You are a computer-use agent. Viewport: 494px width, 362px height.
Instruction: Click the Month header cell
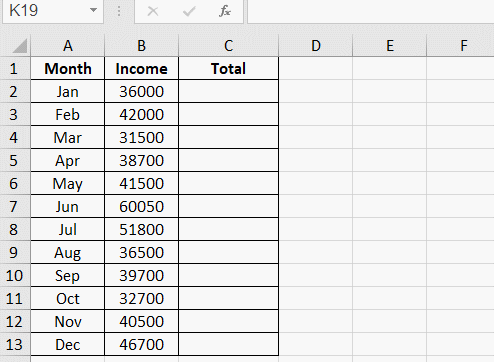point(68,69)
